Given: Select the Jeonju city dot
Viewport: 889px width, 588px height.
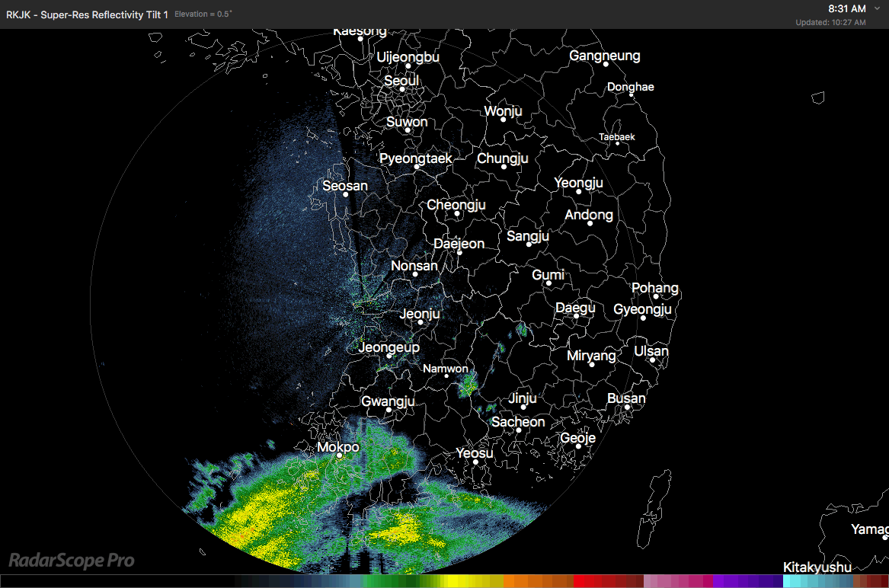Looking at the screenshot, I should (x=420, y=323).
